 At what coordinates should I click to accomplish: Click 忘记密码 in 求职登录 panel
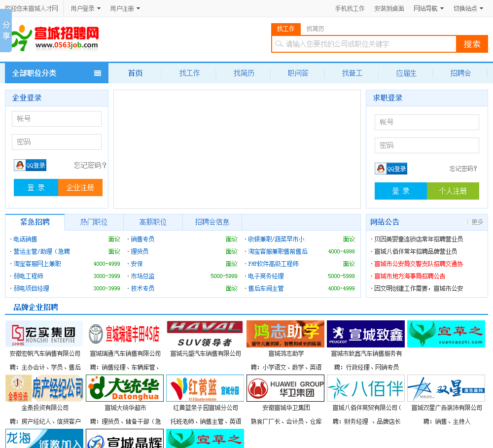(463, 169)
